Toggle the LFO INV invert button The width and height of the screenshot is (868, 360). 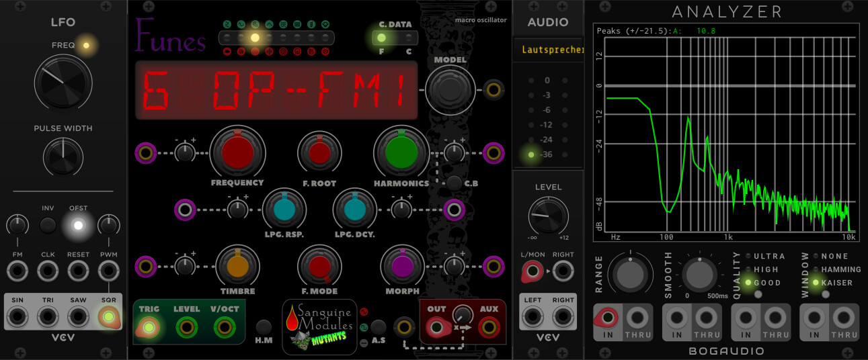point(47,225)
